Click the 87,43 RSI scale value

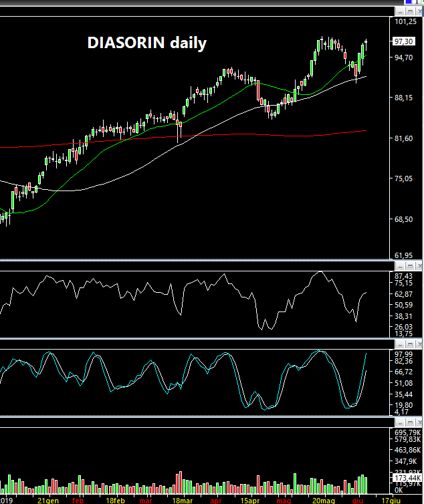click(403, 276)
